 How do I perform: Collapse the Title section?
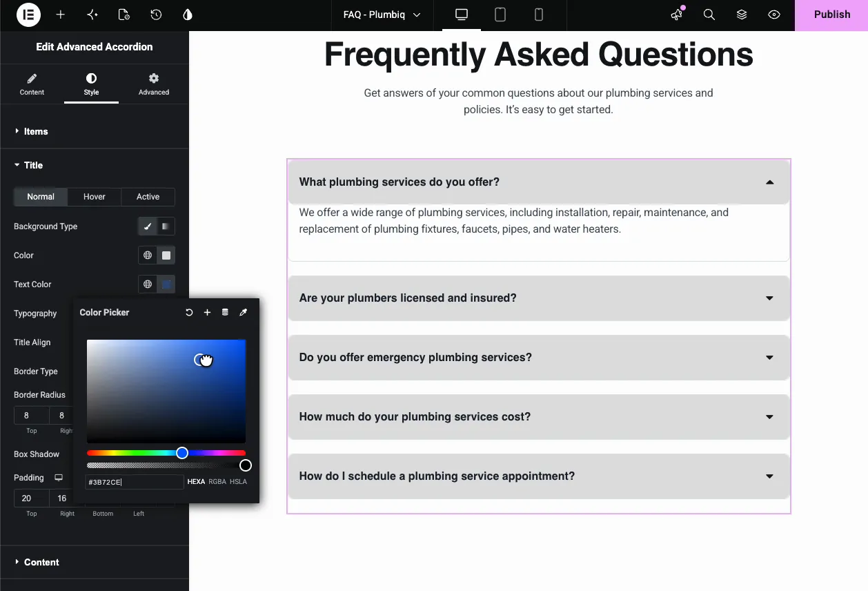[x=95, y=165]
